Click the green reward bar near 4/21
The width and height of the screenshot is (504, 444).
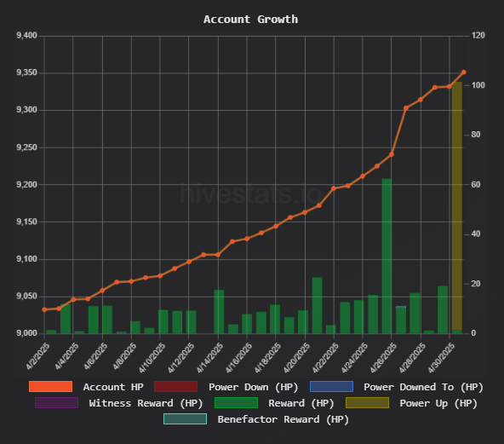[x=317, y=305]
